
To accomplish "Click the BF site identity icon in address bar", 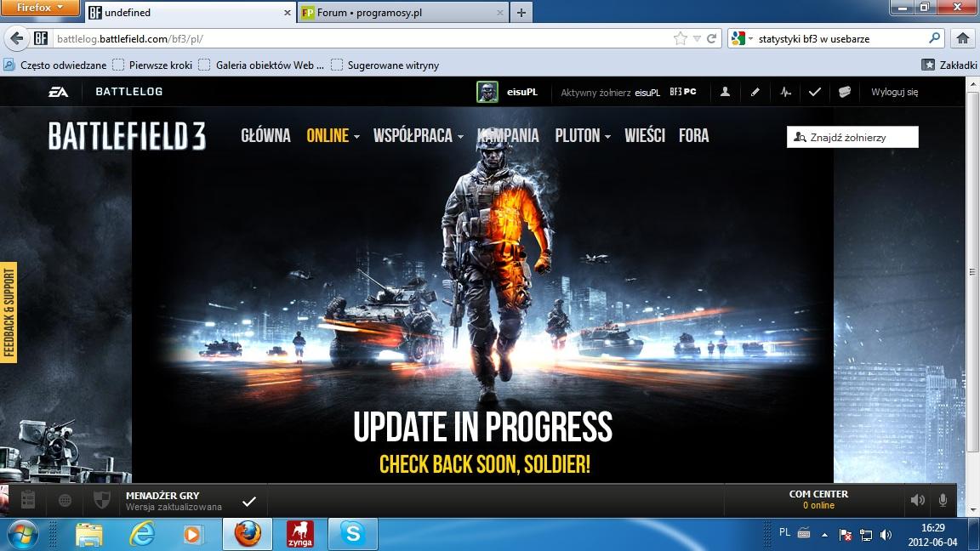I will [x=41, y=39].
